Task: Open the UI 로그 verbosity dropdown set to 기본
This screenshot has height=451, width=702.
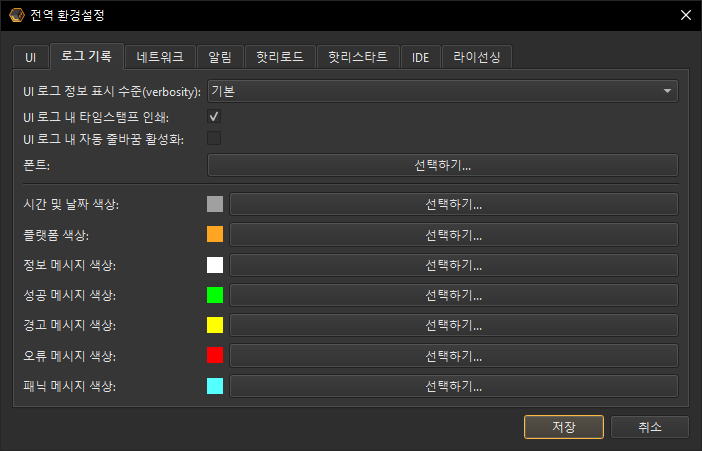Action: 443,91
